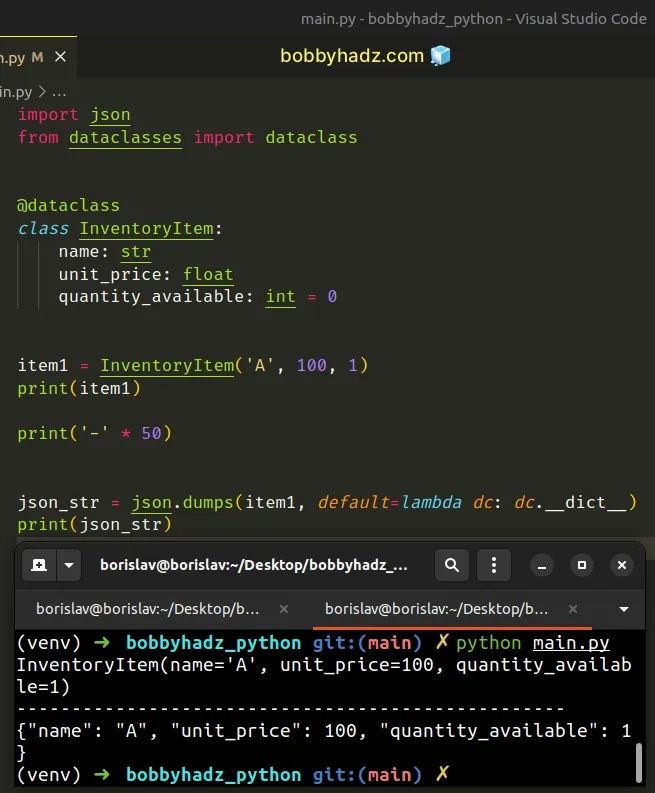Image resolution: width=655 pixels, height=793 pixels.
Task: Click 'quantity_available' field name in editor
Action: [x=152, y=297]
